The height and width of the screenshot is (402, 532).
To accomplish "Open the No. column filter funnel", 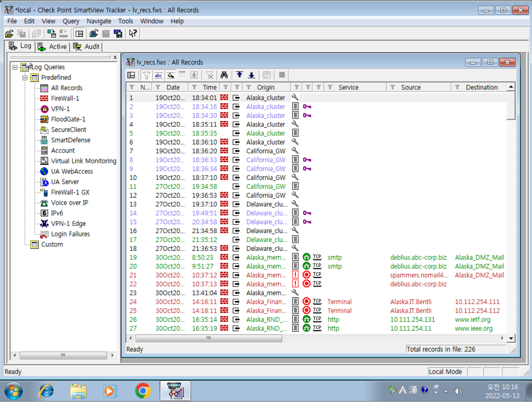I will [132, 87].
